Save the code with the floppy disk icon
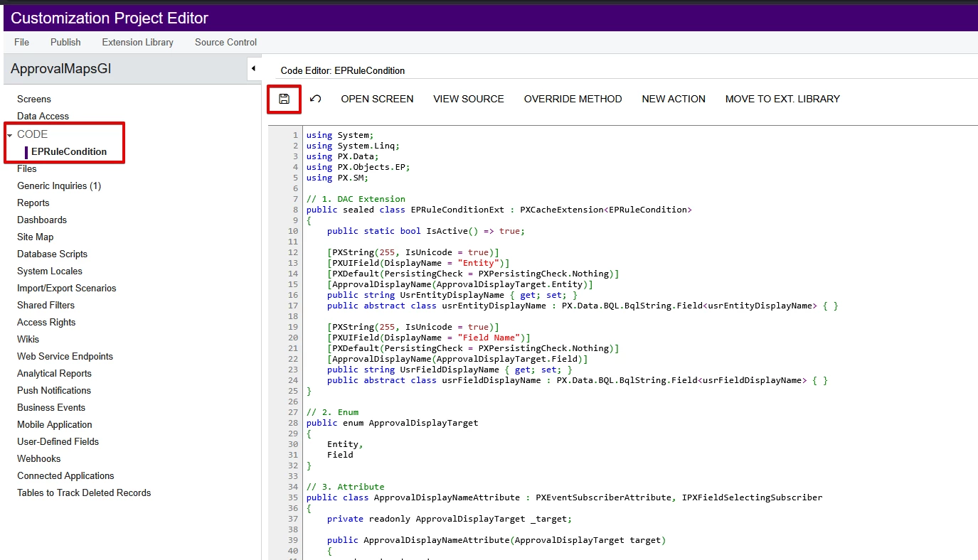 pos(284,99)
